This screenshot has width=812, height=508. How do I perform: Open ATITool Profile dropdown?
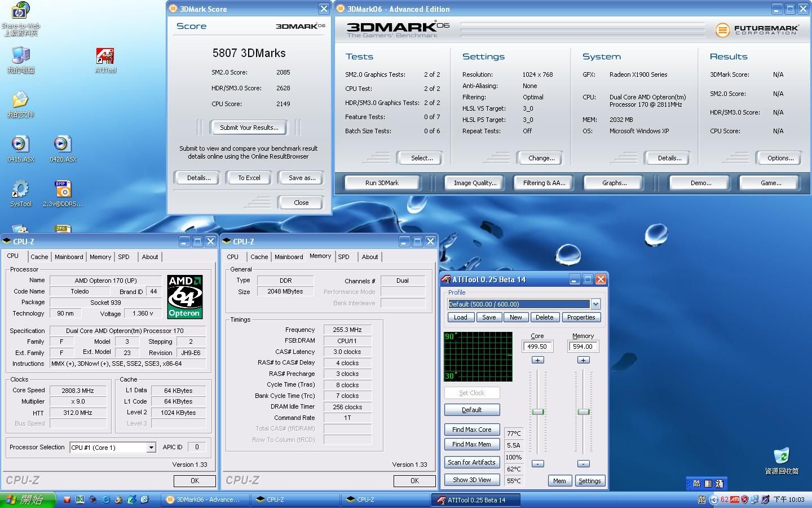595,304
